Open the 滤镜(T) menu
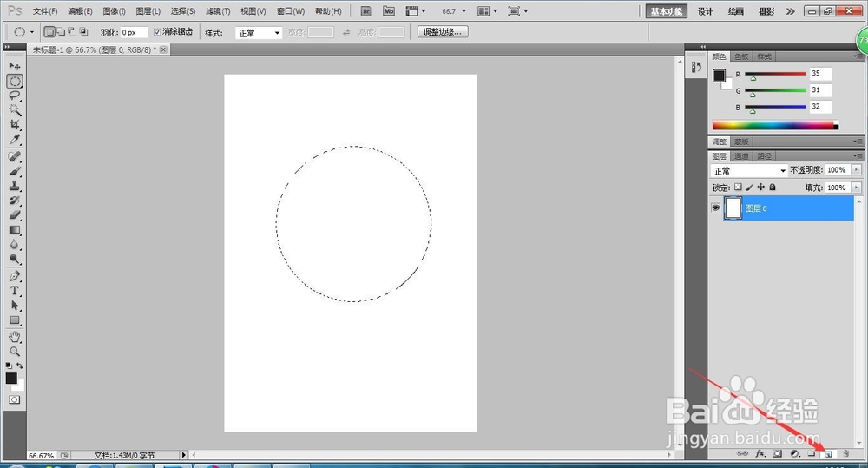The image size is (868, 468). 218,11
